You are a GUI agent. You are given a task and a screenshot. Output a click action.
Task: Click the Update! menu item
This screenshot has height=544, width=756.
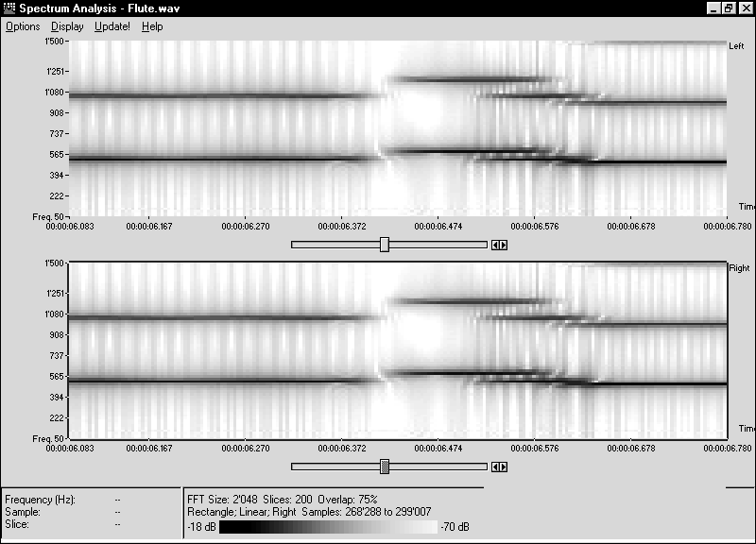click(x=112, y=26)
